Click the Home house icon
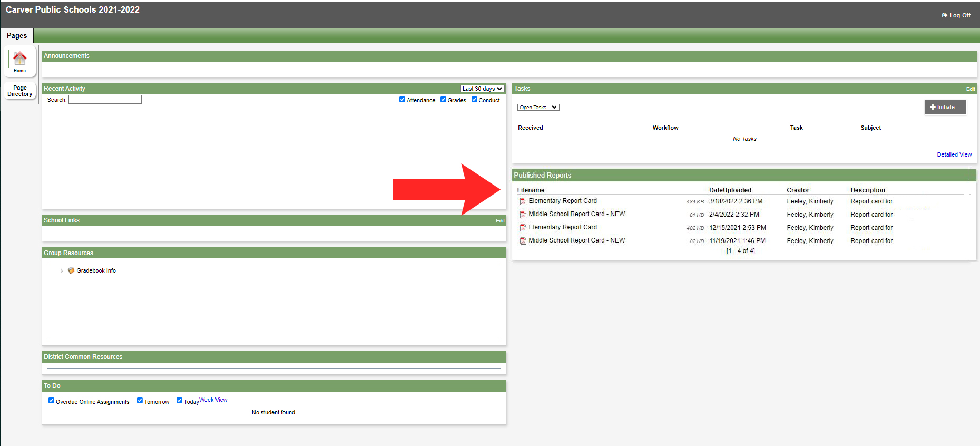 20,58
